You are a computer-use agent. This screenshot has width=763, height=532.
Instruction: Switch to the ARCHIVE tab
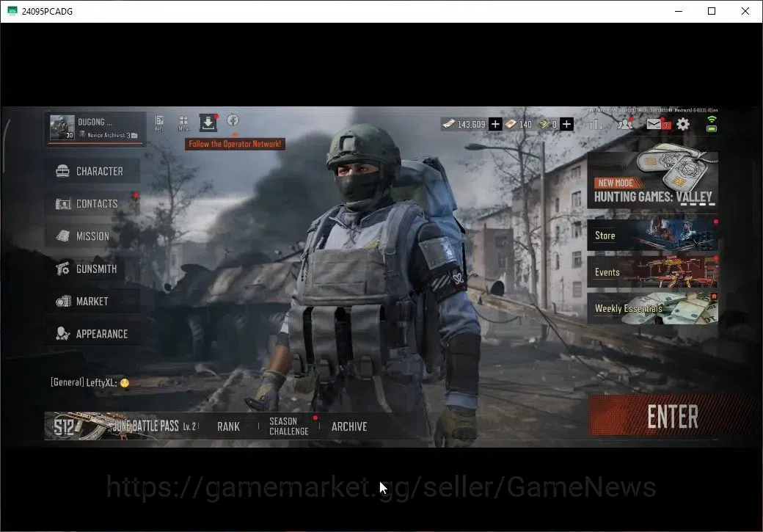[349, 426]
